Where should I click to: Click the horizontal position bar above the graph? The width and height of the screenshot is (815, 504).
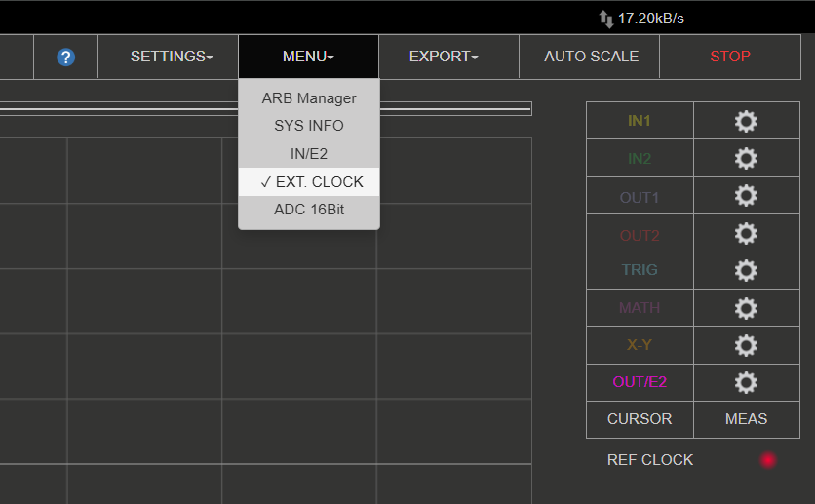(x=265, y=108)
